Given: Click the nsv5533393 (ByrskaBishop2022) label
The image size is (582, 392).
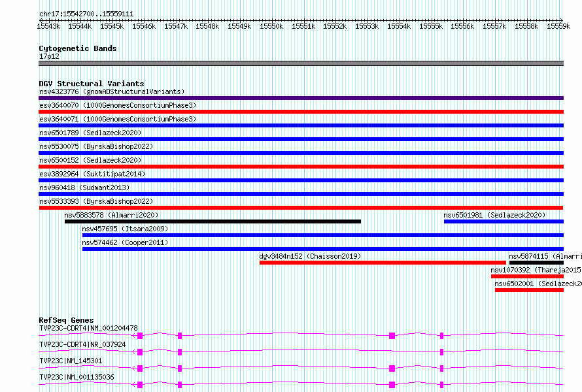Looking at the screenshot, I should point(96,201).
